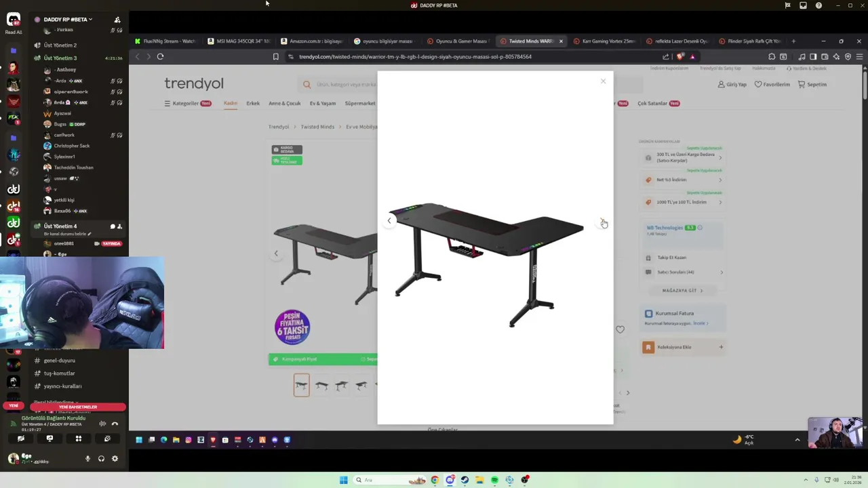Open Erkek category menu
Screen dimensions: 868x488
(253, 104)
